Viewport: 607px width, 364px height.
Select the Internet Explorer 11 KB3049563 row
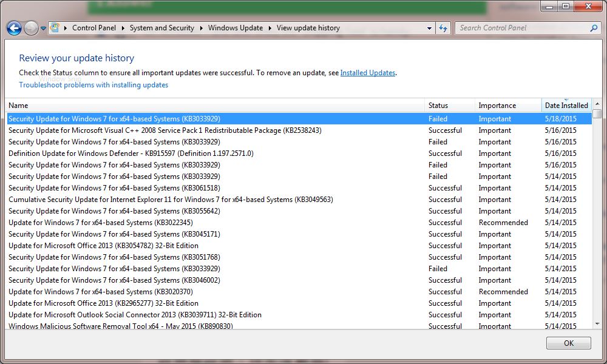(x=299, y=200)
